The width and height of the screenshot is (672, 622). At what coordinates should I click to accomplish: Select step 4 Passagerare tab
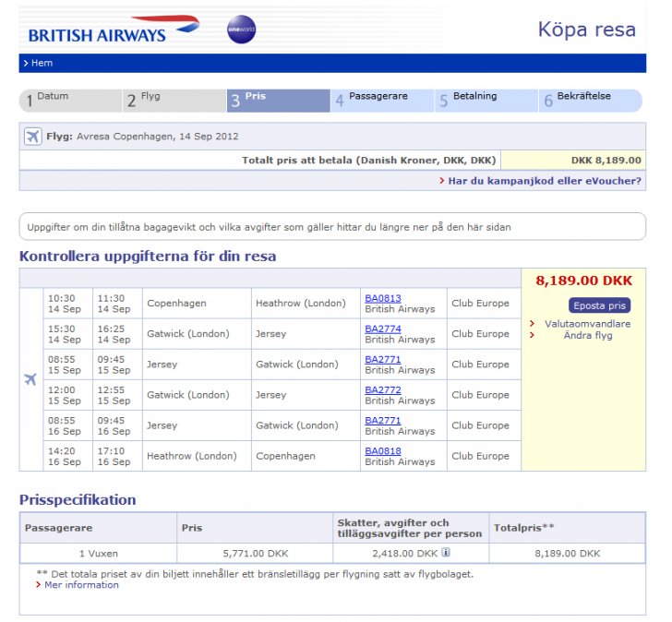pyautogui.click(x=382, y=101)
